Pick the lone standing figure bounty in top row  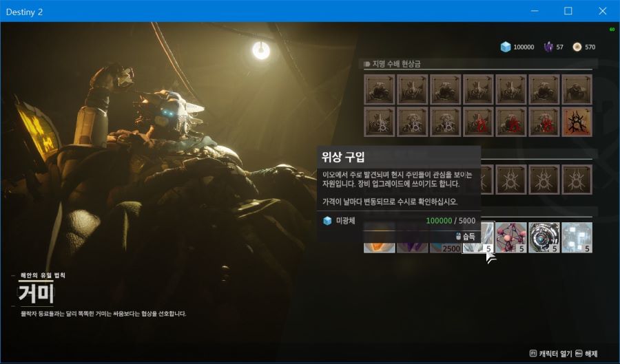coord(577,89)
